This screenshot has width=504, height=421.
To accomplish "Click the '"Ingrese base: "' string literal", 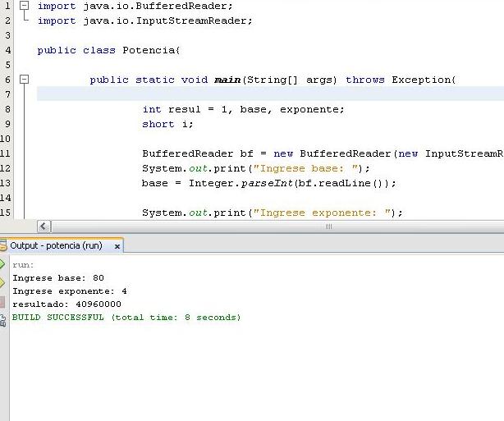I will click(x=305, y=168).
